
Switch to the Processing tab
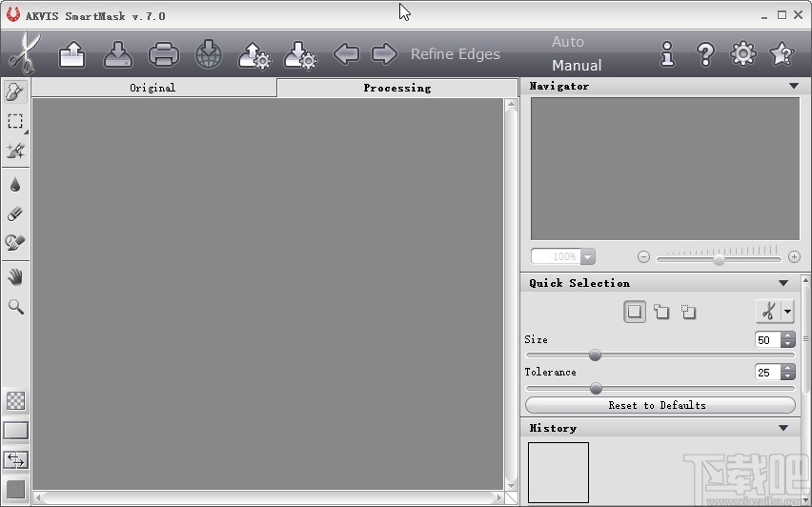(x=396, y=88)
